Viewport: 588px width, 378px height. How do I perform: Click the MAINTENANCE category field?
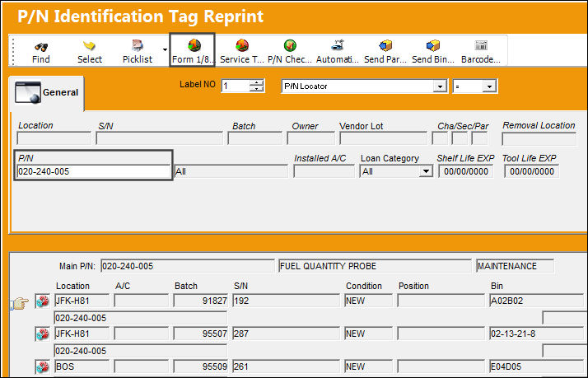click(x=515, y=266)
